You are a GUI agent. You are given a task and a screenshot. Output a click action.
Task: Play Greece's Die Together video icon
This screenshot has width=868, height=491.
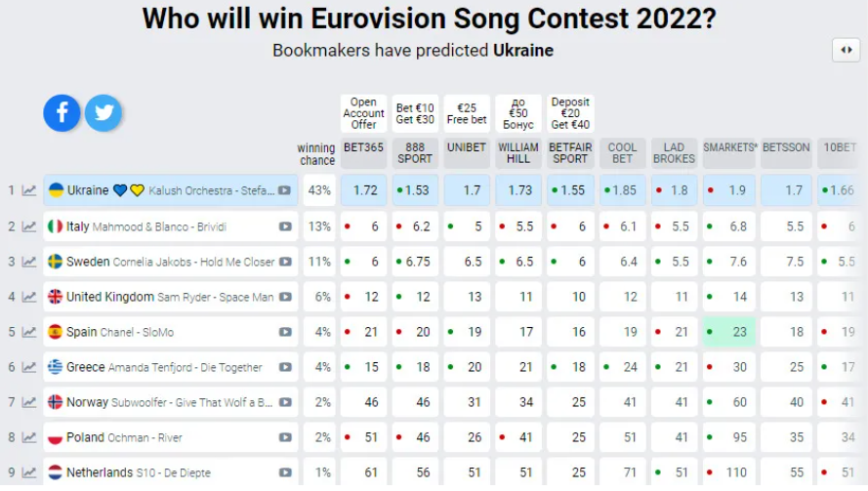coord(285,368)
